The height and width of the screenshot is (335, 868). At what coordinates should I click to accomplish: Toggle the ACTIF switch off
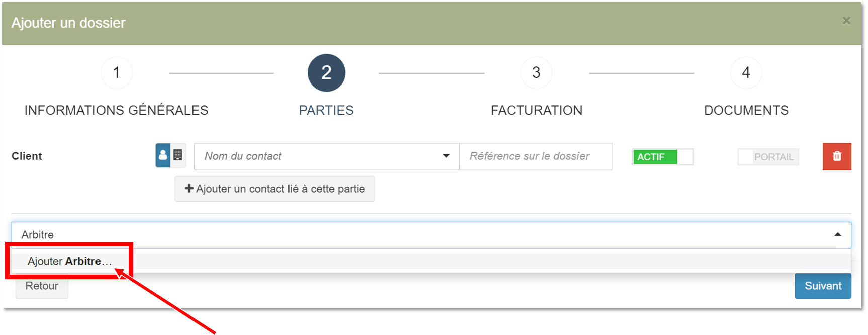663,157
